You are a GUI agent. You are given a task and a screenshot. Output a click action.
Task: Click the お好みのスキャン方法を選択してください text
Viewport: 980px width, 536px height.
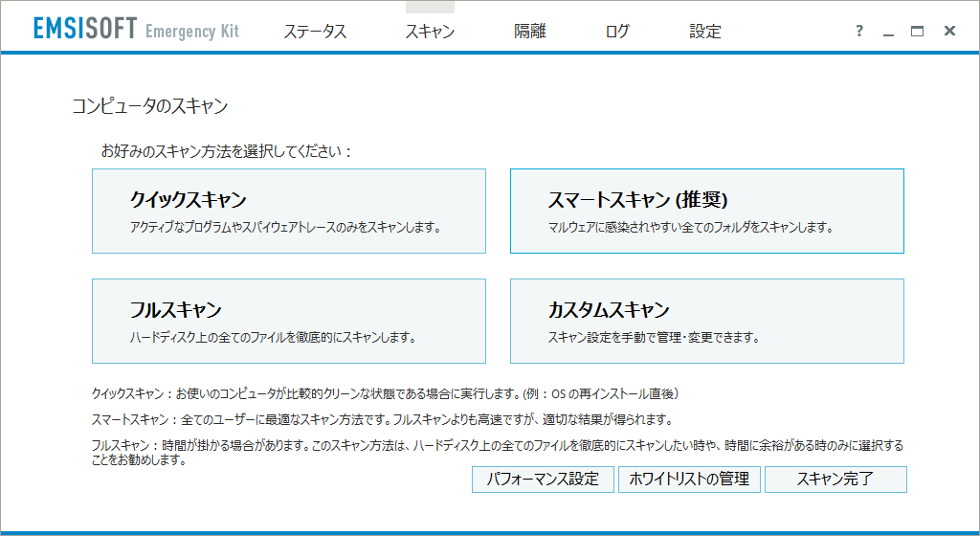point(226,151)
